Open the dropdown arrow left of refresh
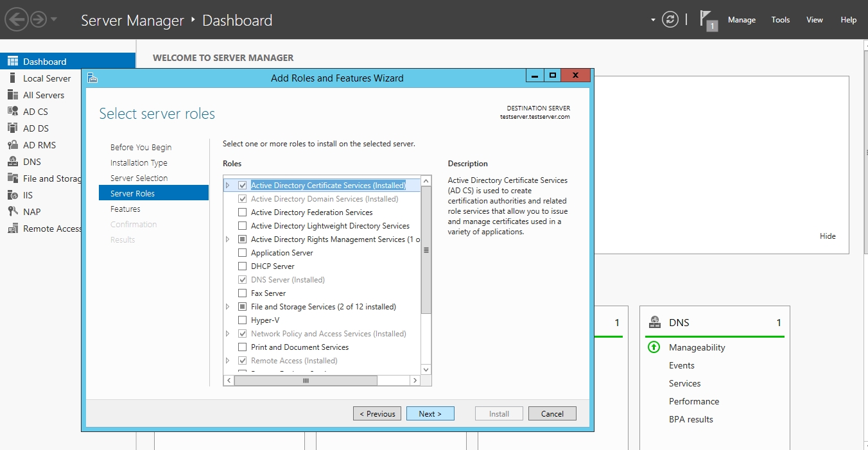Screen dimensions: 868x450 (653, 20)
